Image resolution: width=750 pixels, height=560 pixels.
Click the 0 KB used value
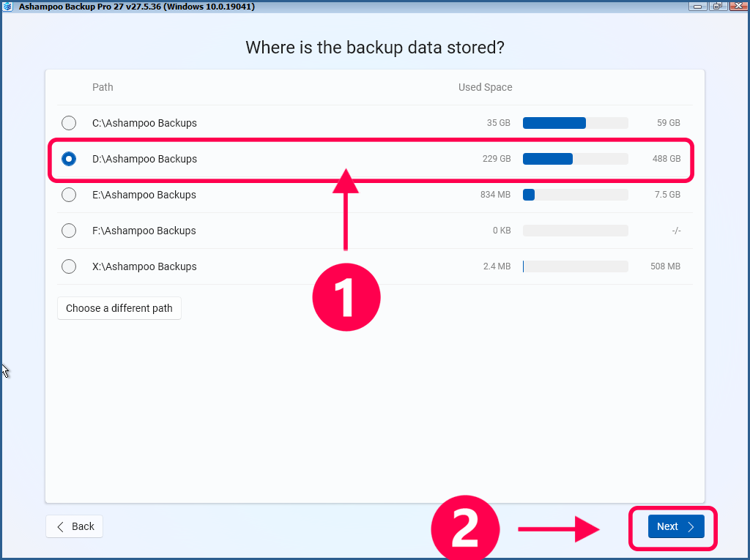coord(502,231)
